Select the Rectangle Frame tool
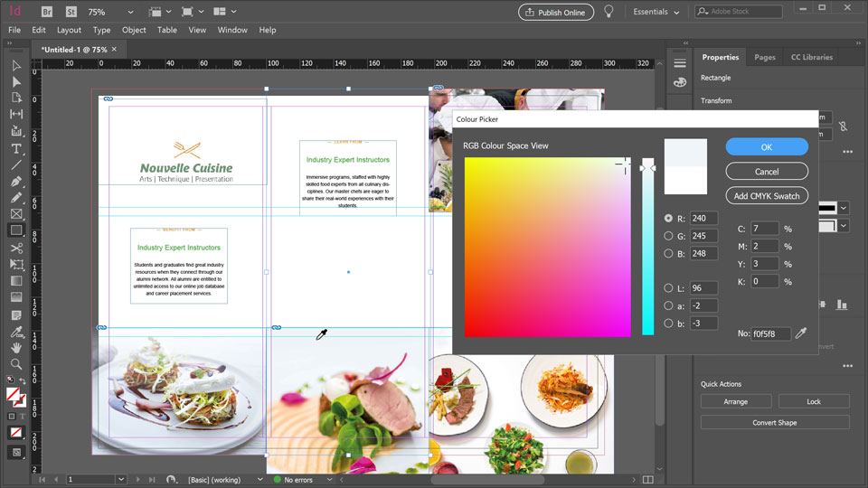Image resolution: width=868 pixels, height=488 pixels. (x=16, y=214)
